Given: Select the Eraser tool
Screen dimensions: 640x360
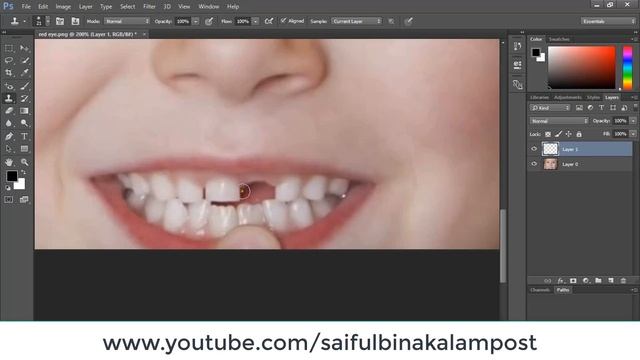Looking at the screenshot, I should pos(9,111).
